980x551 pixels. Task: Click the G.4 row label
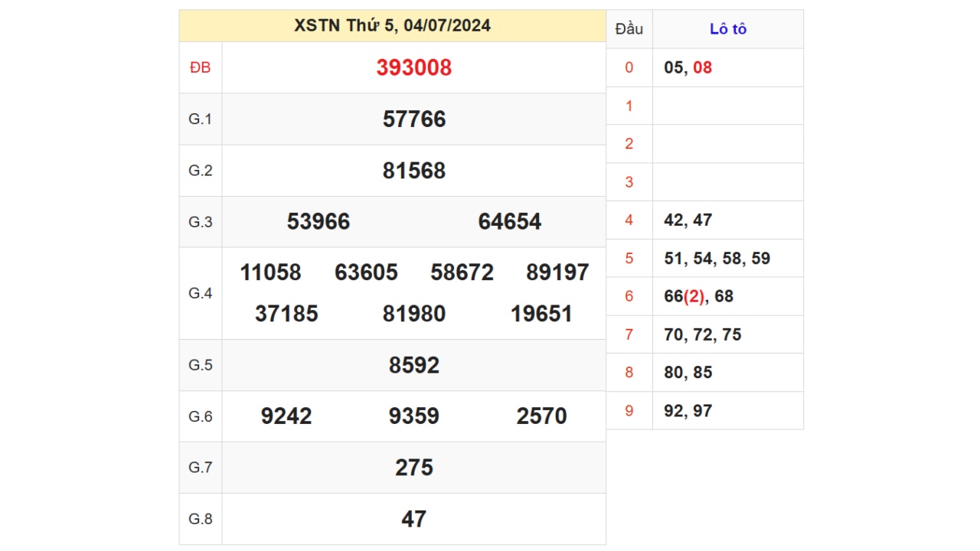click(201, 293)
